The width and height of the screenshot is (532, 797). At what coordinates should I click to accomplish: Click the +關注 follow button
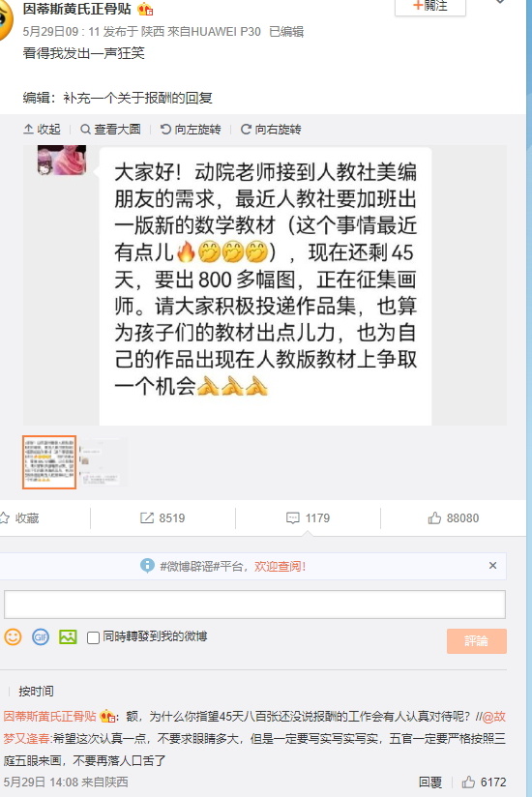click(430, 7)
